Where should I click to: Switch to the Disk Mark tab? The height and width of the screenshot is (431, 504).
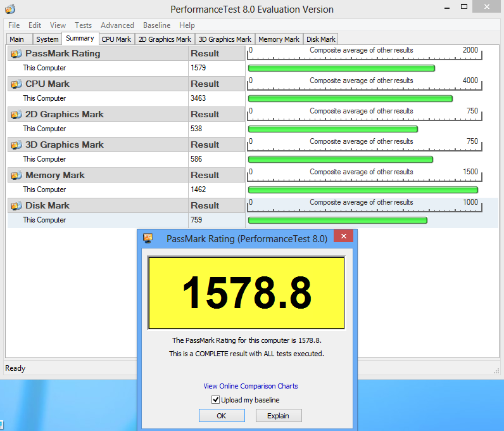point(321,39)
